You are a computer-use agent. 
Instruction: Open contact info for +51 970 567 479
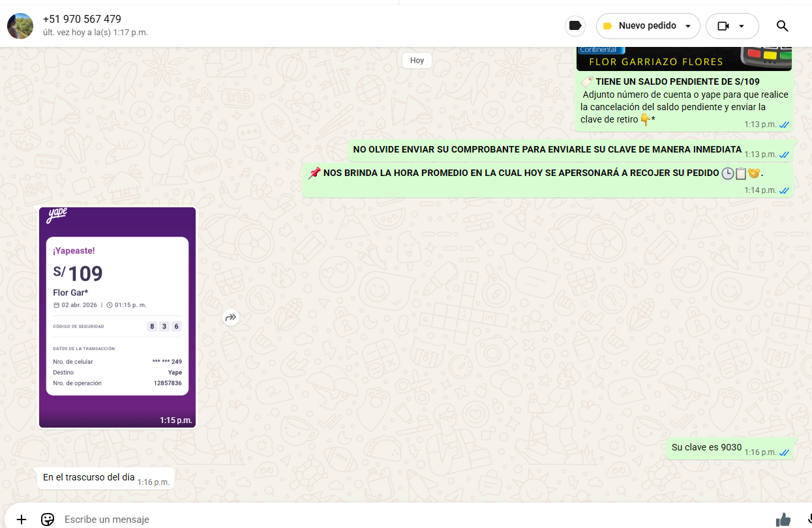pos(82,20)
